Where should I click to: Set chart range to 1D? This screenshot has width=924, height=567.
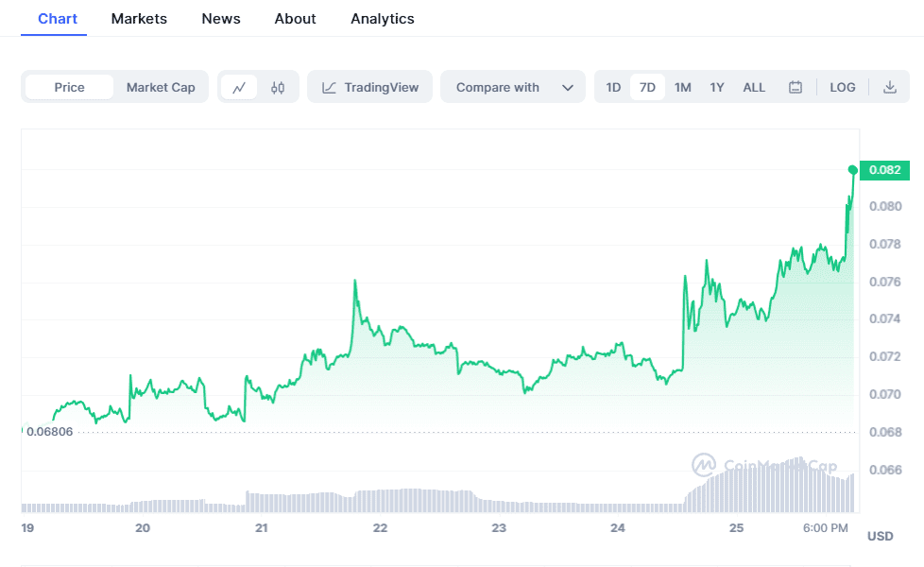(613, 87)
